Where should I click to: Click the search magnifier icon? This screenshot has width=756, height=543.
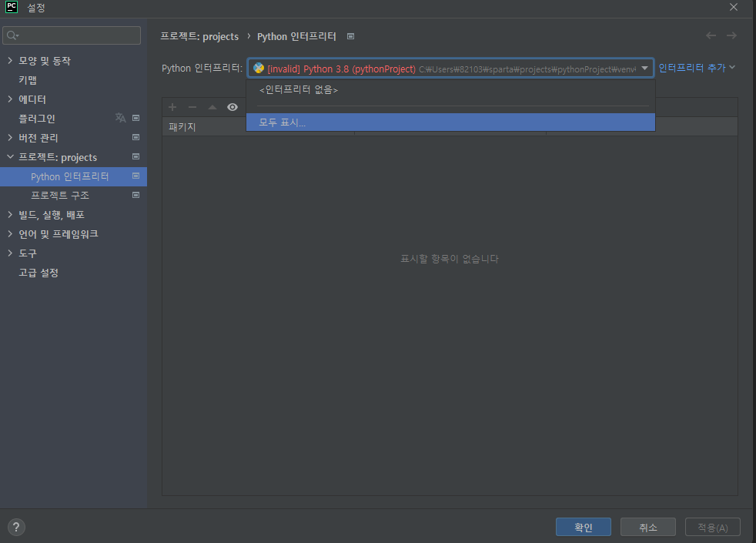[x=12, y=35]
